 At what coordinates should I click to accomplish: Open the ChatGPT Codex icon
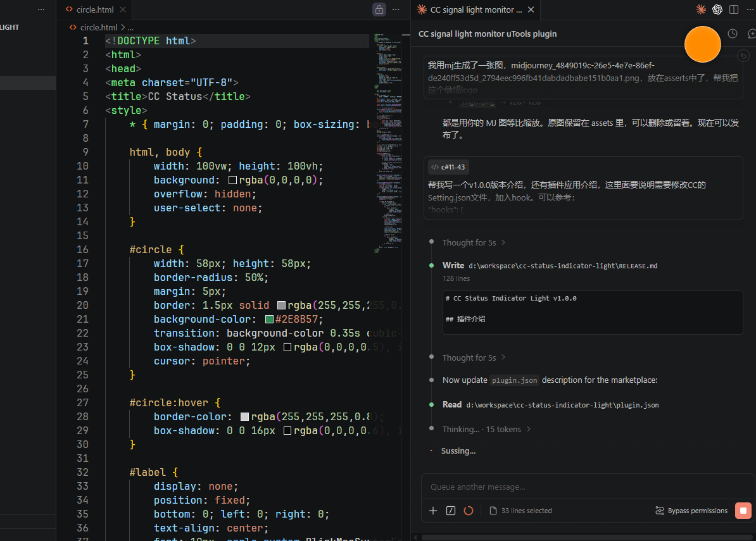pos(717,9)
